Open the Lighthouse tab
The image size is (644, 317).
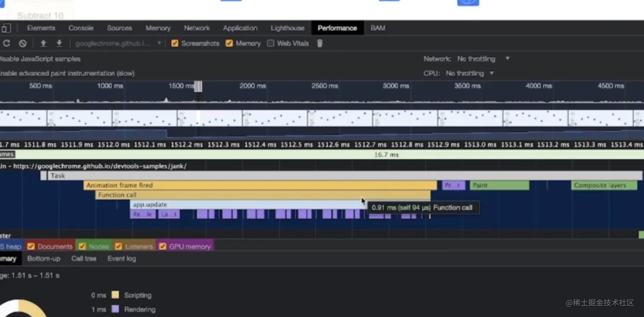(x=287, y=28)
